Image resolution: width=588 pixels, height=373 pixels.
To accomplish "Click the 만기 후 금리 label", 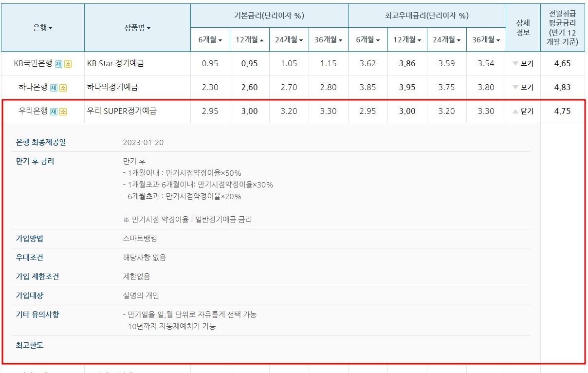I will (35, 161).
